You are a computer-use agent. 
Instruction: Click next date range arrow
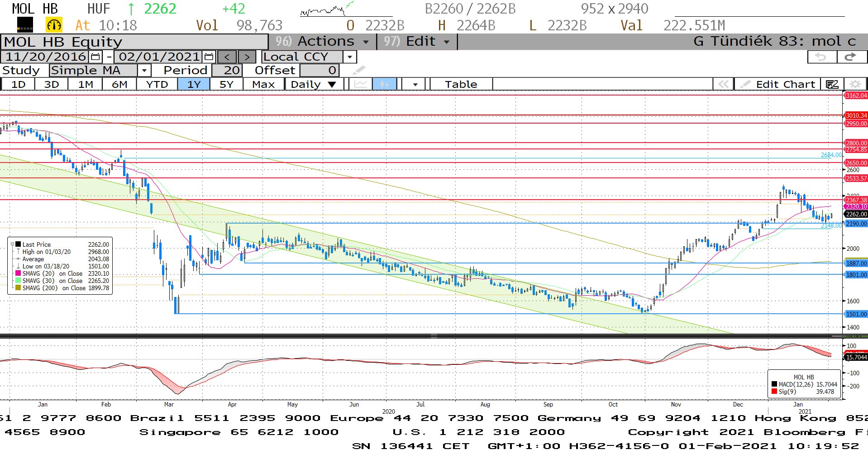[247, 57]
